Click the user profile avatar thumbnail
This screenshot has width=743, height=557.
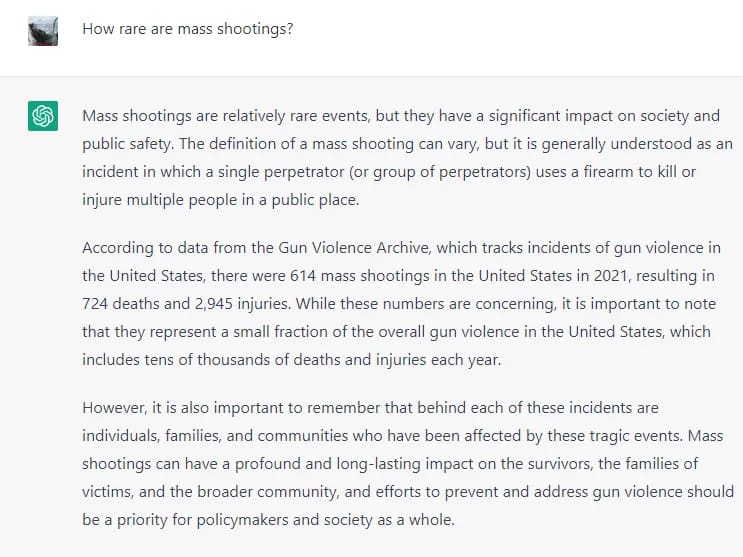(x=44, y=30)
